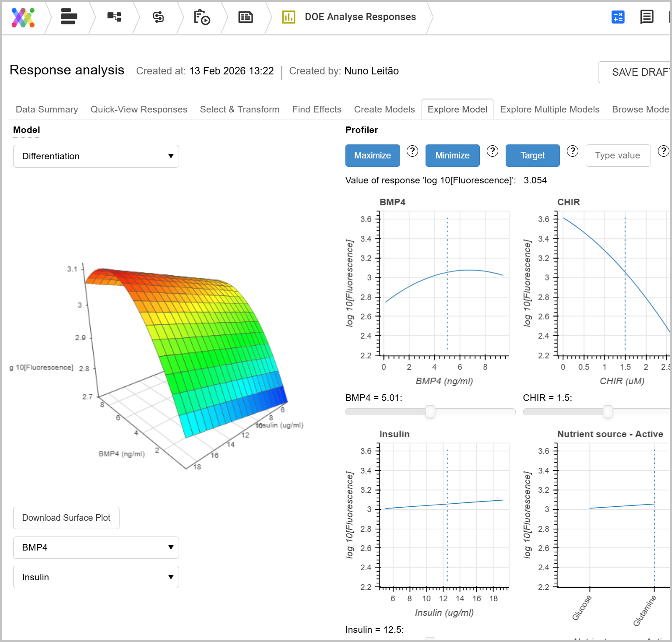Switch to the Find Effects tab
The height and width of the screenshot is (642, 672).
tap(317, 109)
